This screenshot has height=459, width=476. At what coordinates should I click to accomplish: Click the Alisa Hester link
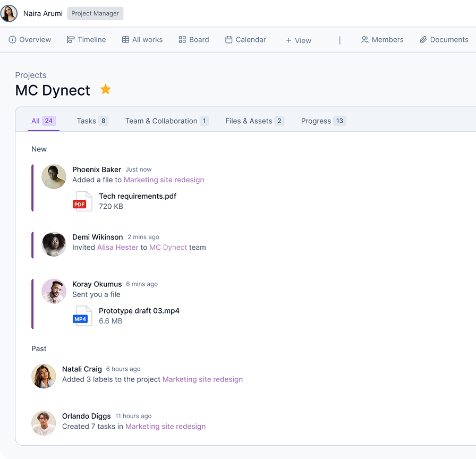118,248
